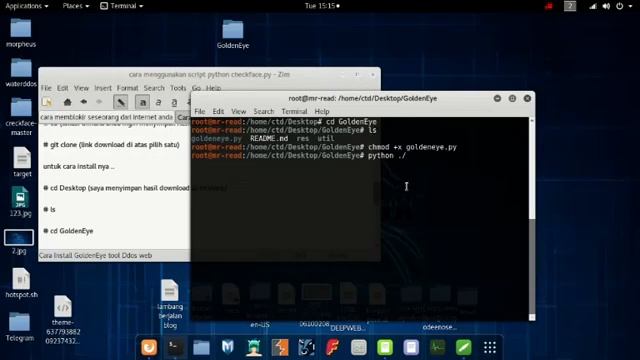Select 'cara memblokir seseorang' path bar button
Viewport: 640px width, 360px height.
[107, 117]
